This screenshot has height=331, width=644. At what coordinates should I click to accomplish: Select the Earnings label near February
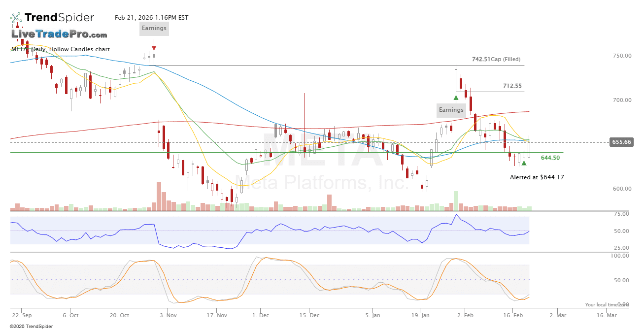(451, 110)
